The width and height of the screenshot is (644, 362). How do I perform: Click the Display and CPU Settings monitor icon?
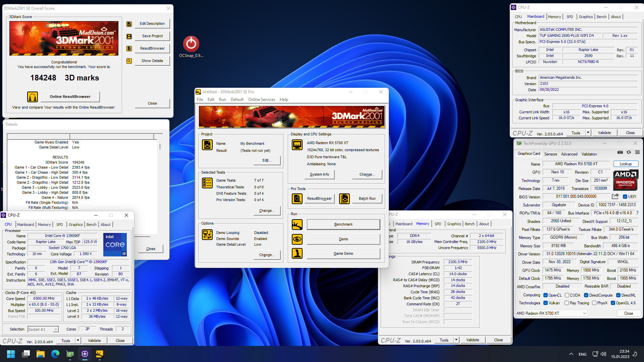click(x=297, y=145)
